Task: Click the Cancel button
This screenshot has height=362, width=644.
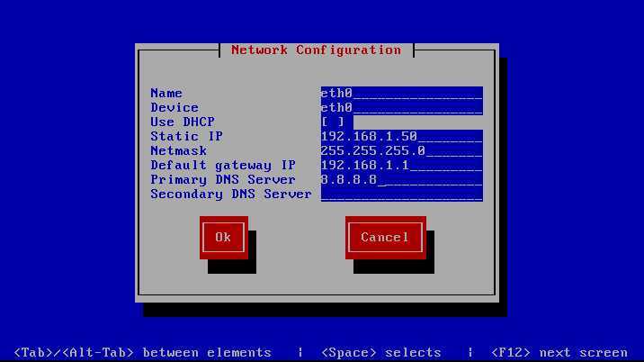Action: 386,238
